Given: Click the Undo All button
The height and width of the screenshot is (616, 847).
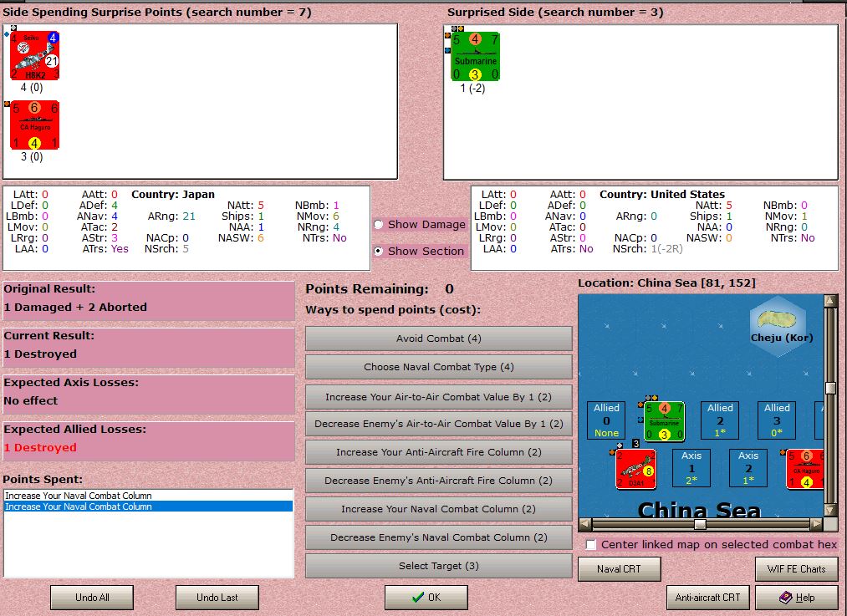Looking at the screenshot, I should (92, 598).
